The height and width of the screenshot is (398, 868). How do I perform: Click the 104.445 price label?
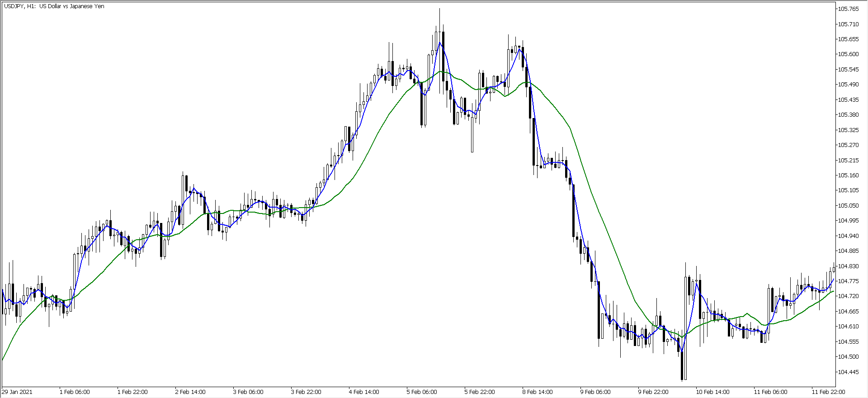point(849,372)
